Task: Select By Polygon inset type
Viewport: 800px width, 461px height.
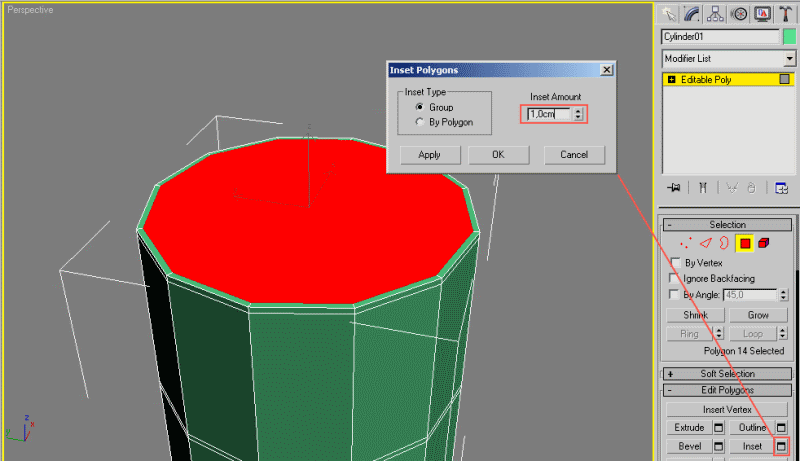Action: (419, 122)
